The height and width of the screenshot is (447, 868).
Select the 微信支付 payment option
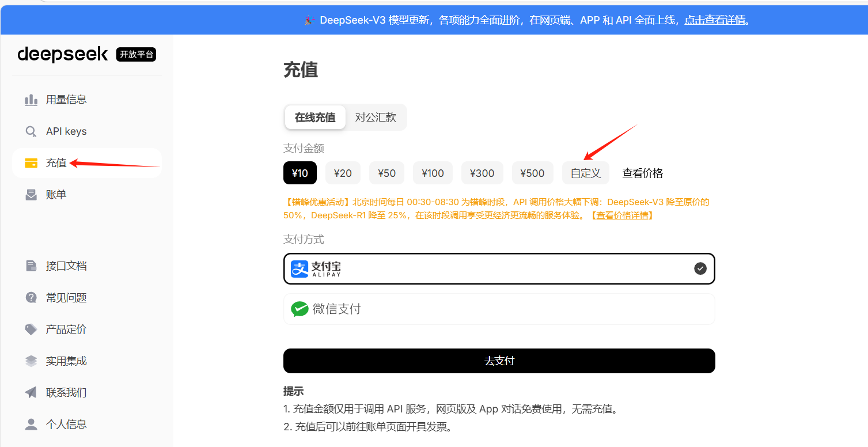499,309
